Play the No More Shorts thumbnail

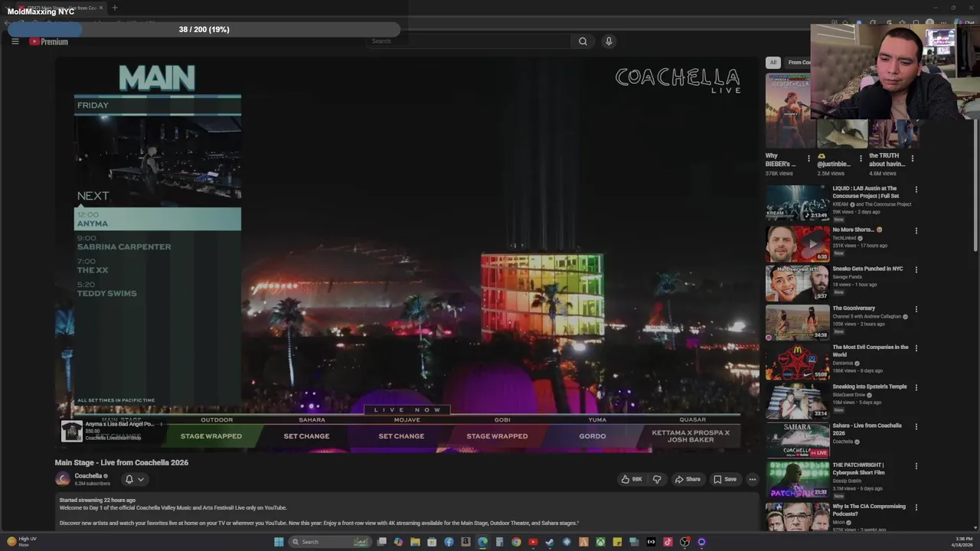click(x=797, y=243)
